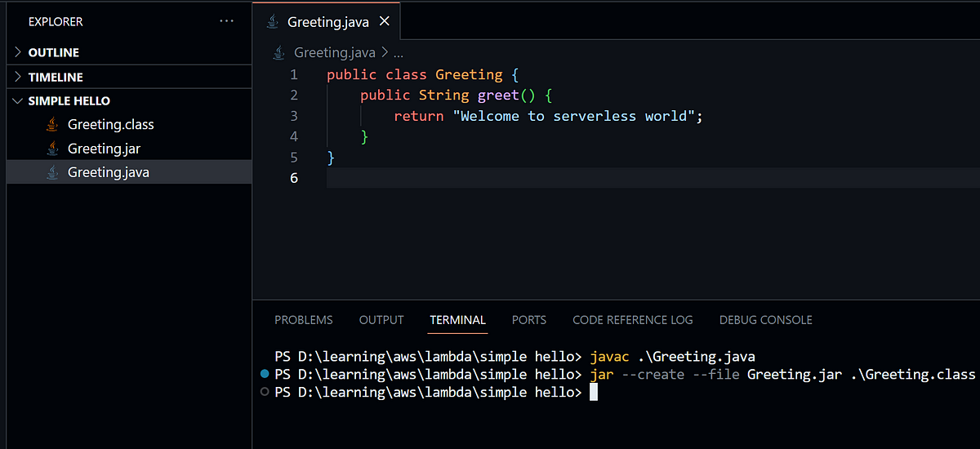Click .\Greeting.java argument in terminal
Screen dimensions: 980x449
click(697, 357)
